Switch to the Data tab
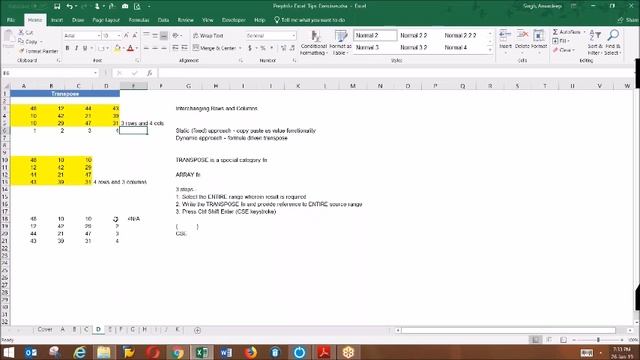The image size is (640, 360). click(x=163, y=20)
